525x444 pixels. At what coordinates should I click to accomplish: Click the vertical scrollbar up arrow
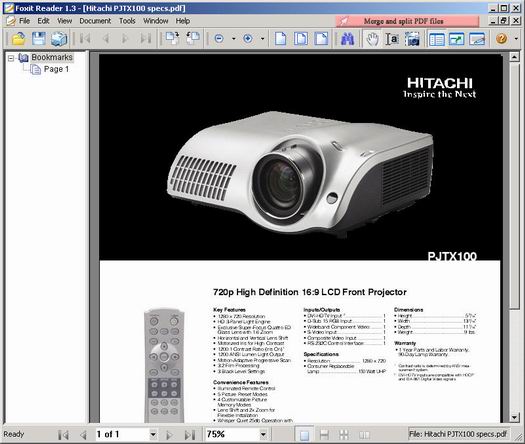(514, 57)
